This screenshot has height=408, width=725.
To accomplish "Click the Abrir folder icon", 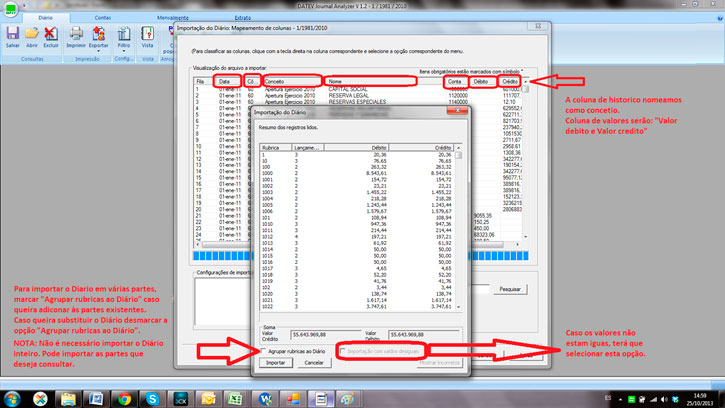I will point(32,34).
